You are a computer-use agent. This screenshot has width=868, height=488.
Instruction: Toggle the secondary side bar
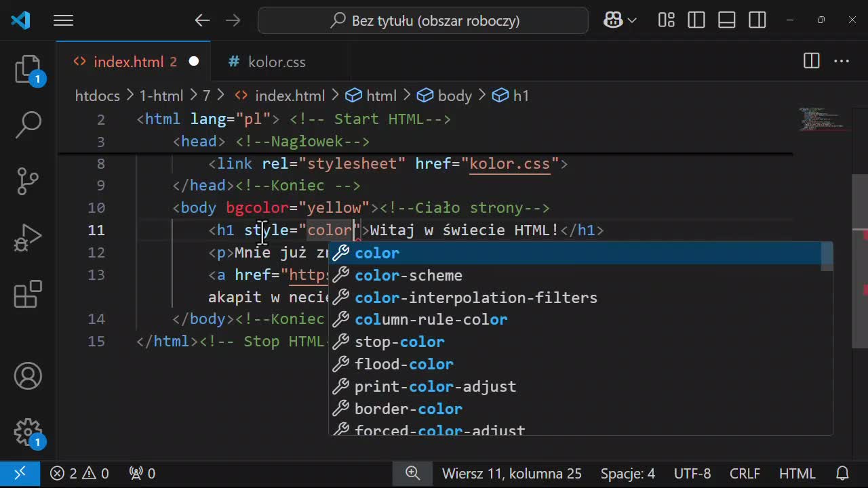(x=757, y=20)
